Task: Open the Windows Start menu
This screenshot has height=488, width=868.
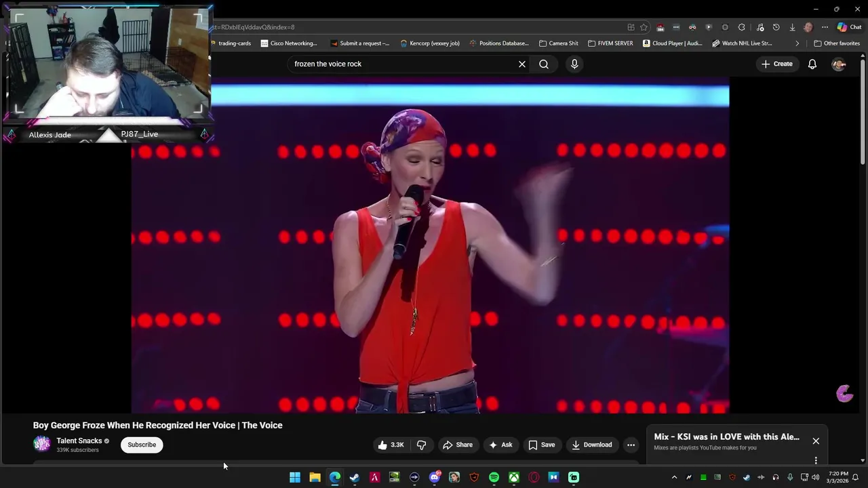Action: [x=295, y=477]
